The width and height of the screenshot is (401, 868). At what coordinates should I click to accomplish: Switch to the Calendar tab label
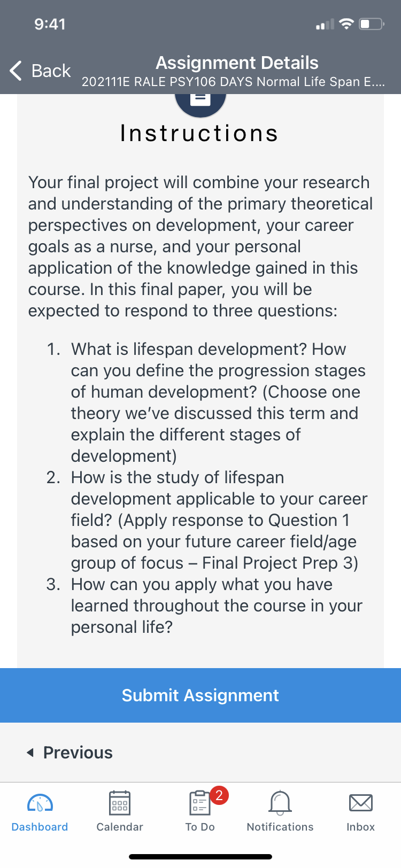pyautogui.click(x=120, y=827)
